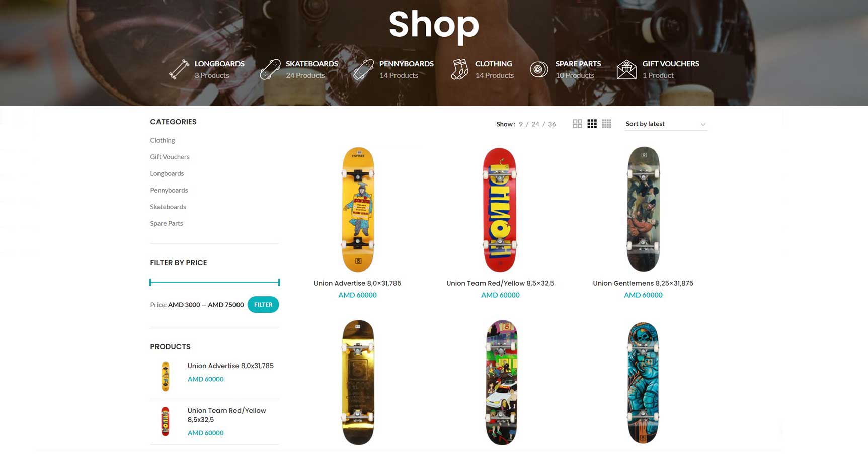The image size is (868, 455).
Task: Open Union Team Red/Yellow skateboard image
Action: click(x=500, y=210)
